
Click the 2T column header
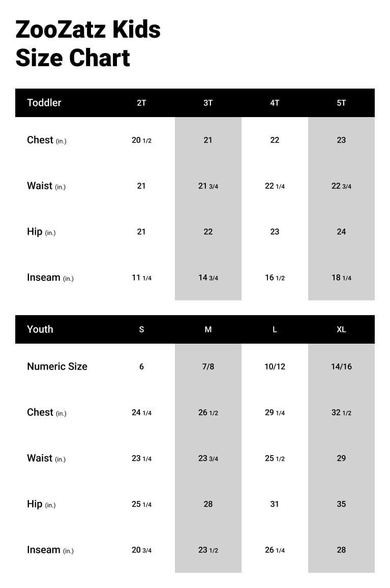coord(141,103)
